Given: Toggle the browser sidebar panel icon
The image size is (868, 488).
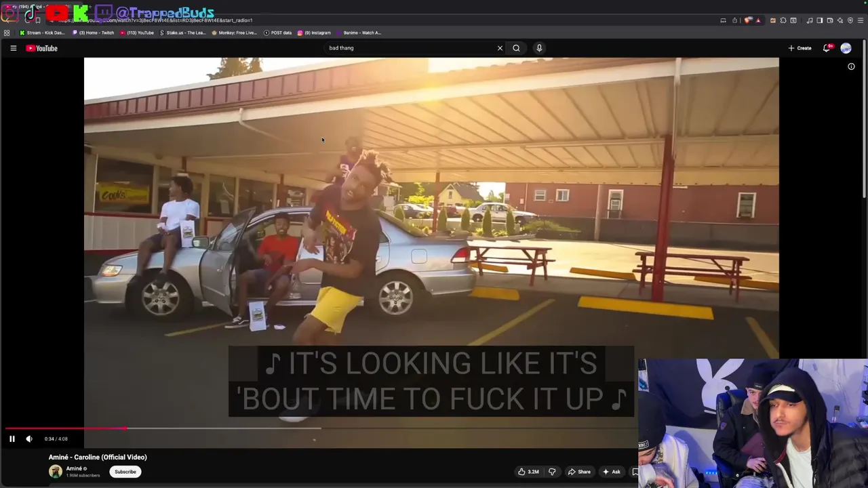Looking at the screenshot, I should pos(820,20).
